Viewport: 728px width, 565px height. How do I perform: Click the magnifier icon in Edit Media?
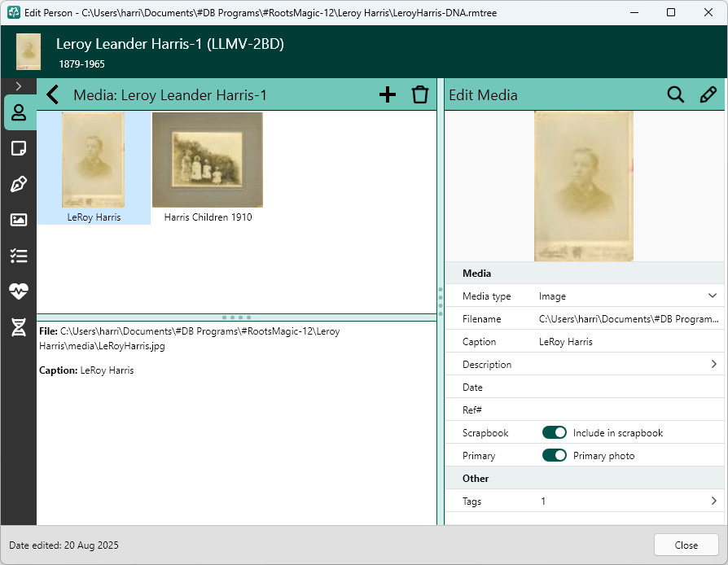tap(676, 94)
